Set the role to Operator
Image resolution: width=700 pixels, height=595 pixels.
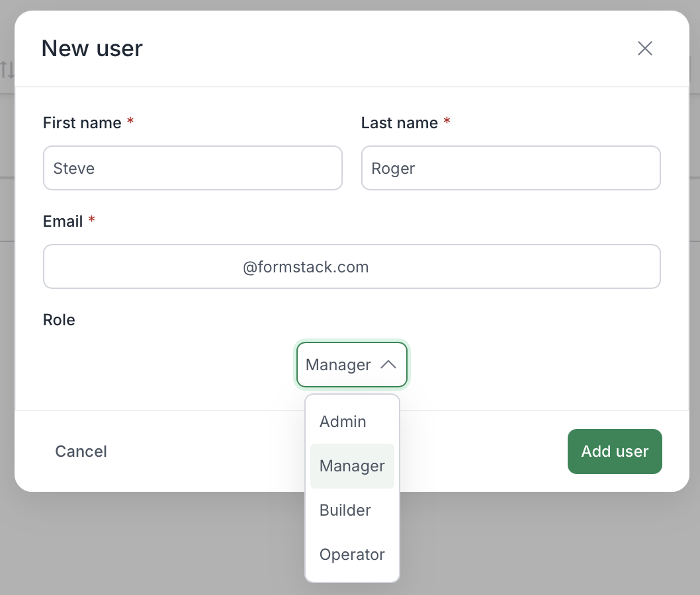tap(352, 555)
